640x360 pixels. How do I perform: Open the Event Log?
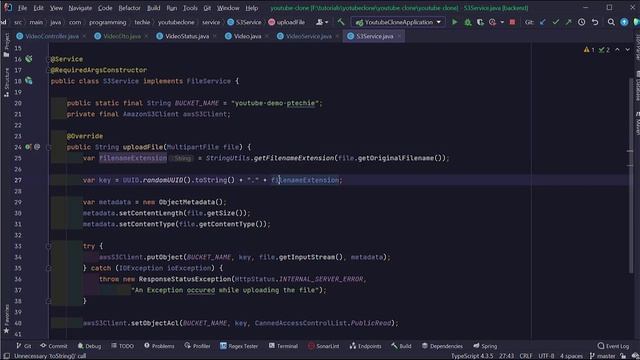613,346
